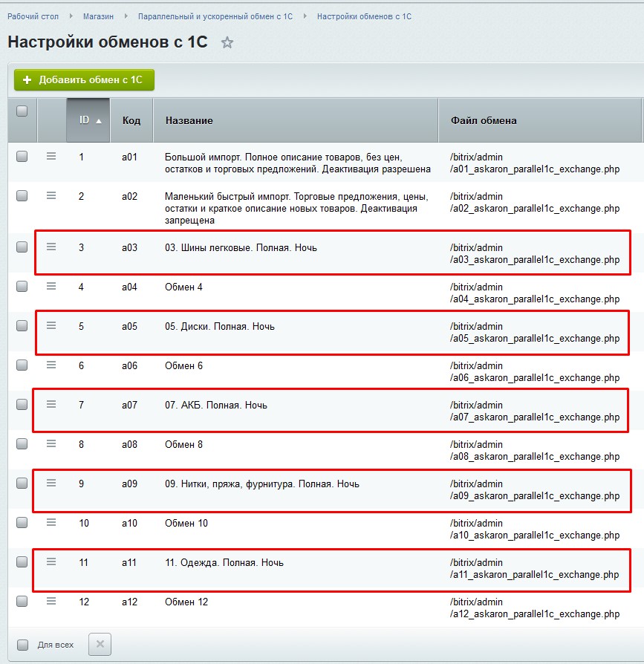Open actions menu for "05. Диски" exchange
This screenshot has height=664, width=644.
tap(51, 325)
